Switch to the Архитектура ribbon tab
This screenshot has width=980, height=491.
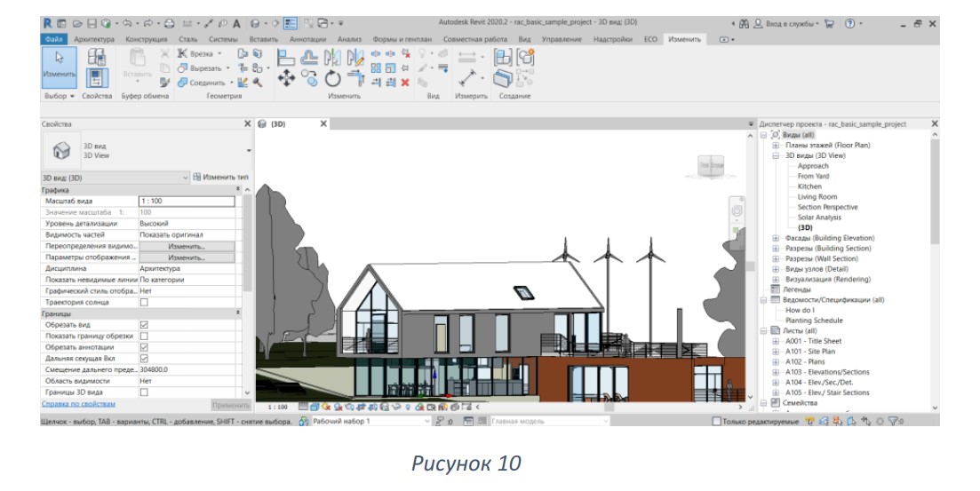94,39
